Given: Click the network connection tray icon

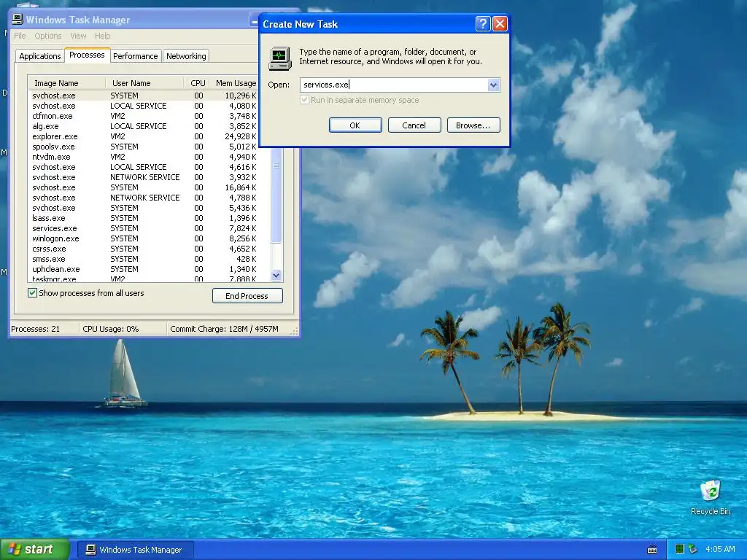Looking at the screenshot, I should (693, 549).
